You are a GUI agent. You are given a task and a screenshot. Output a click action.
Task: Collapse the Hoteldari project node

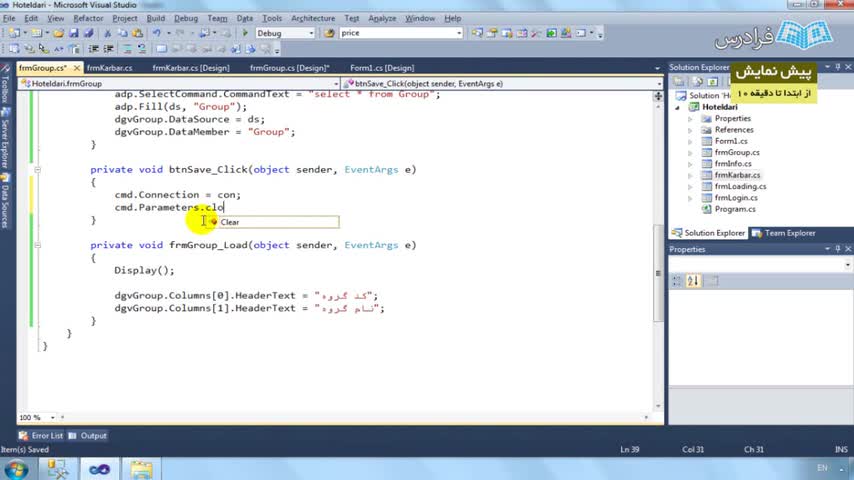(678, 107)
